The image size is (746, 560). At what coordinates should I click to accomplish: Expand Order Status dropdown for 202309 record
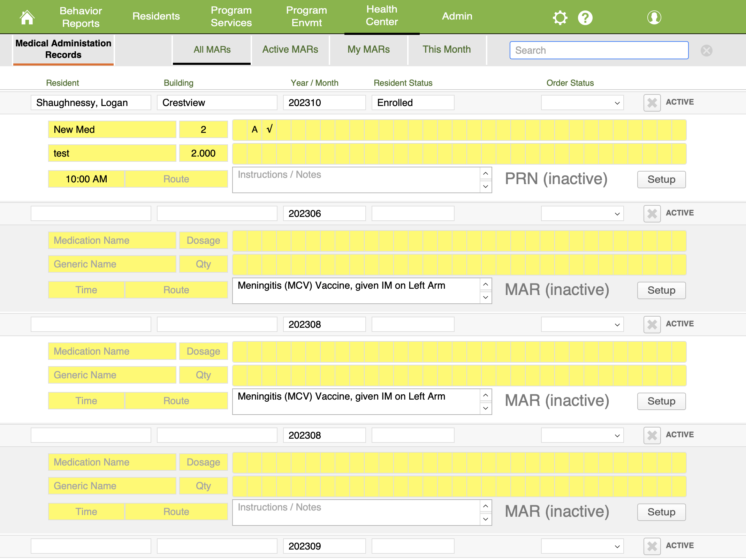(582, 546)
